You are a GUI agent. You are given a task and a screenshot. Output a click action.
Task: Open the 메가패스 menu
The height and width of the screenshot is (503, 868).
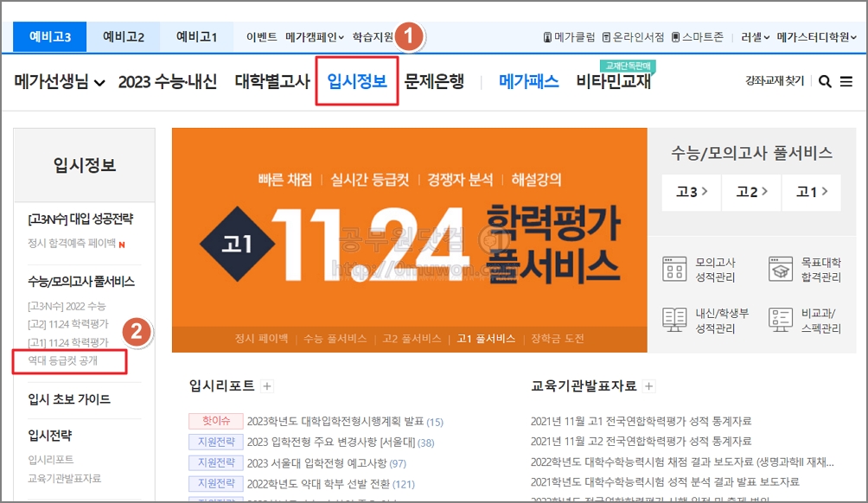[528, 82]
